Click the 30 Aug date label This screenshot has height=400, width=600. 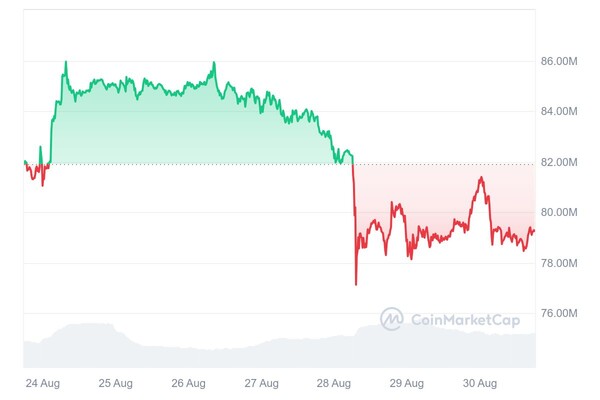[481, 383]
